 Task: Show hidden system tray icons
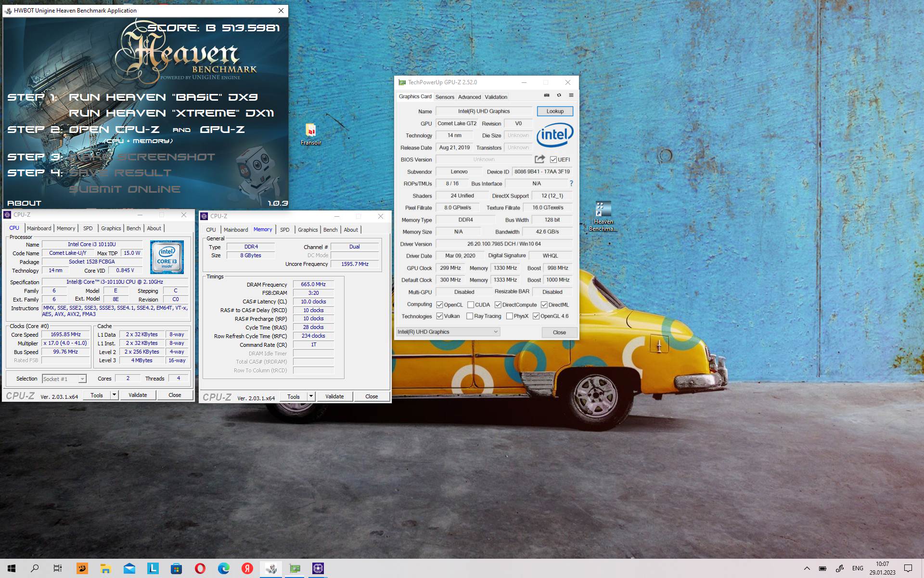point(807,568)
